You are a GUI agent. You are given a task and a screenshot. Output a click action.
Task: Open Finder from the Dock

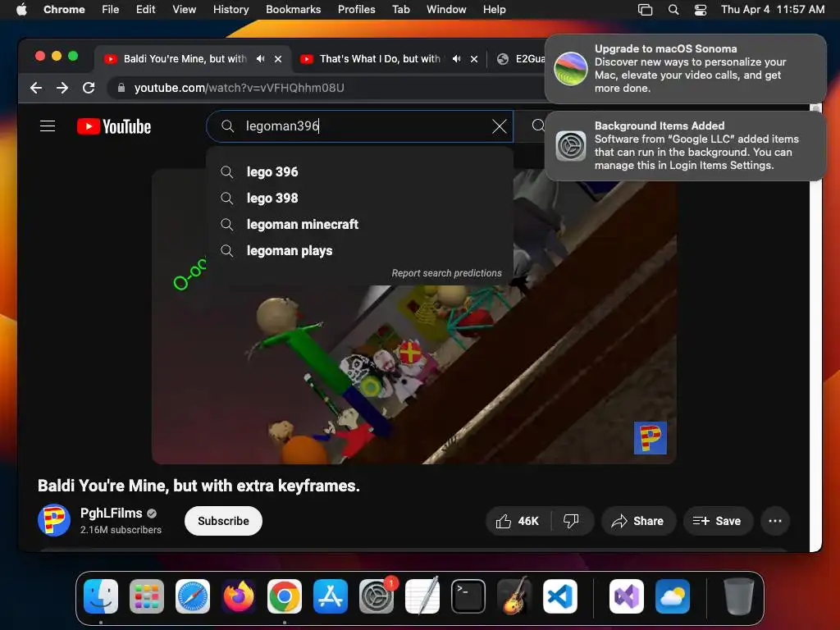pos(101,596)
